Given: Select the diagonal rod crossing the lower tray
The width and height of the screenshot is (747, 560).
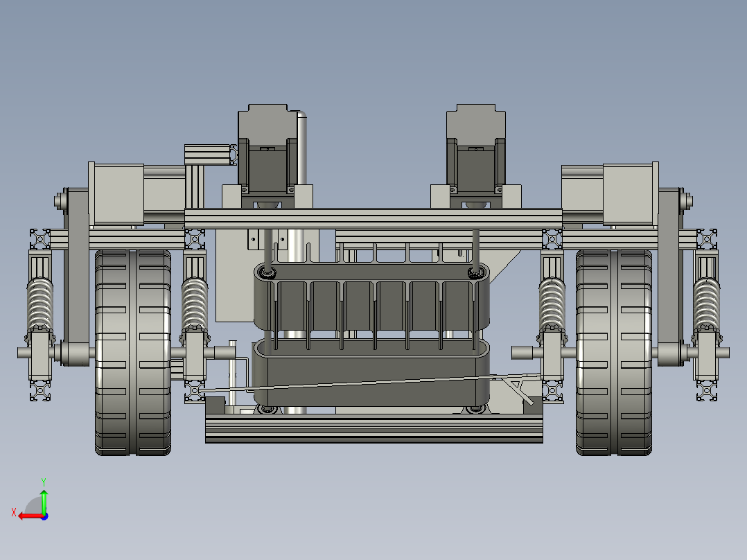Looking at the screenshot, I should [370, 383].
